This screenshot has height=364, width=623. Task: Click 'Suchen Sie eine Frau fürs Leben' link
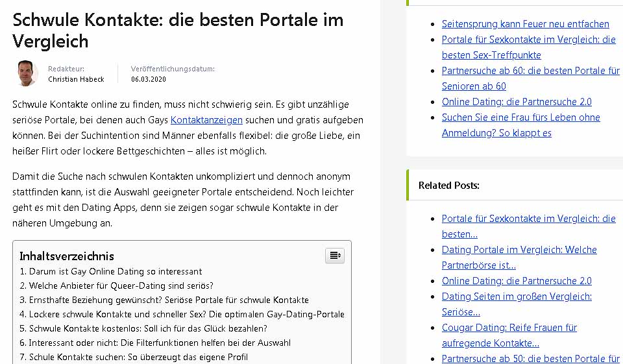coord(520,117)
